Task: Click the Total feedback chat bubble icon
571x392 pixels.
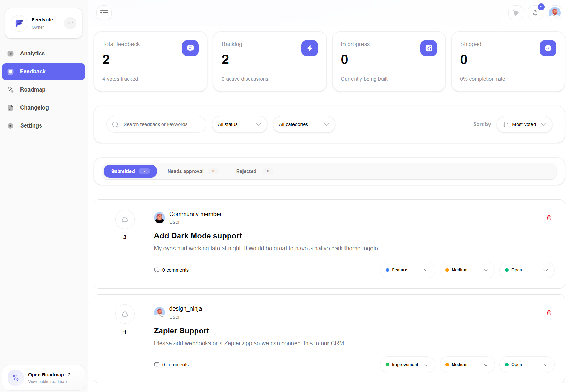Action: pyautogui.click(x=190, y=48)
